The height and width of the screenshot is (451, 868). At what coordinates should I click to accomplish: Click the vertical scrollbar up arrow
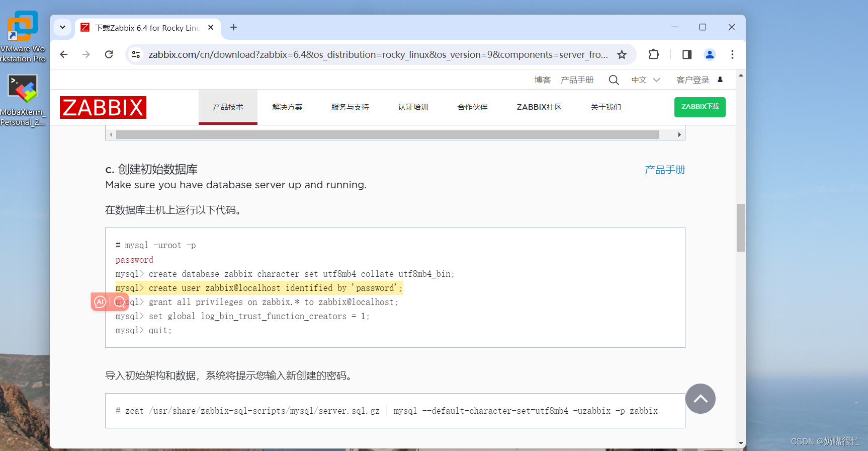pos(741,76)
